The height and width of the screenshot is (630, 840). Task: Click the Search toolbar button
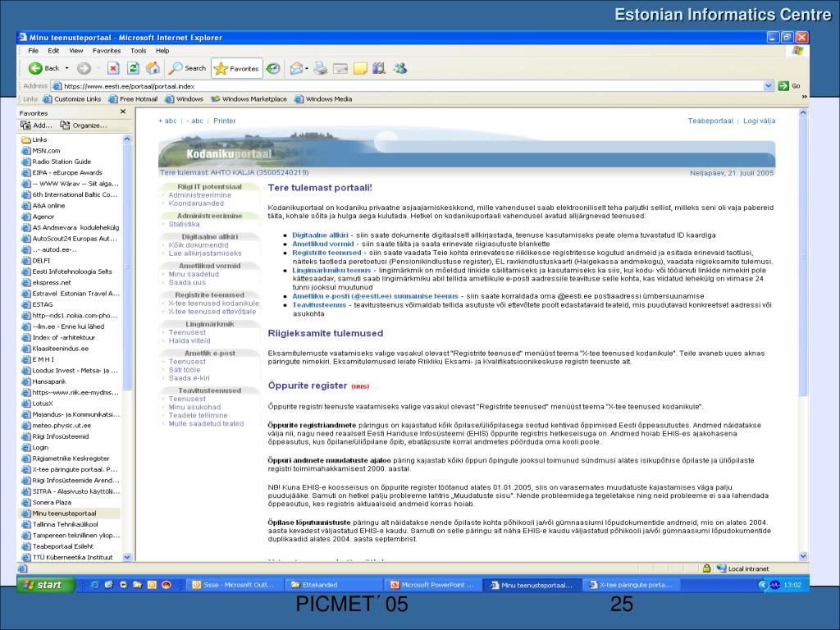click(188, 68)
